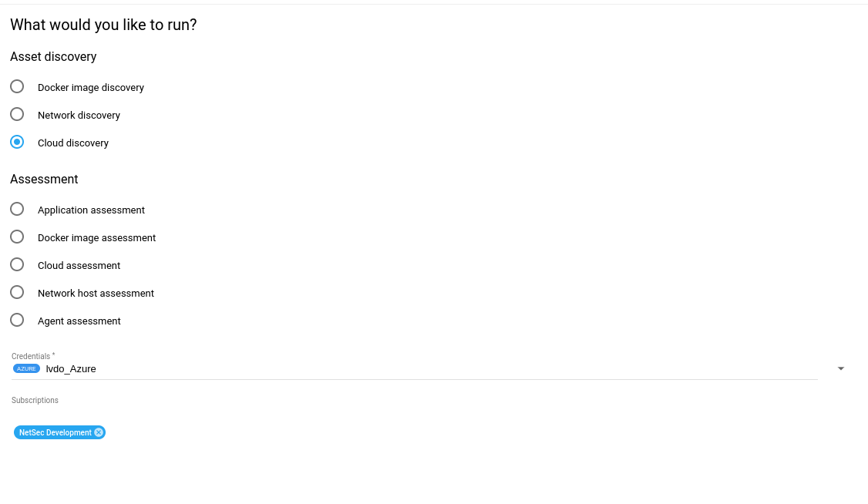Select the Cloud assessment radio button
The width and height of the screenshot is (868, 504).
[17, 265]
